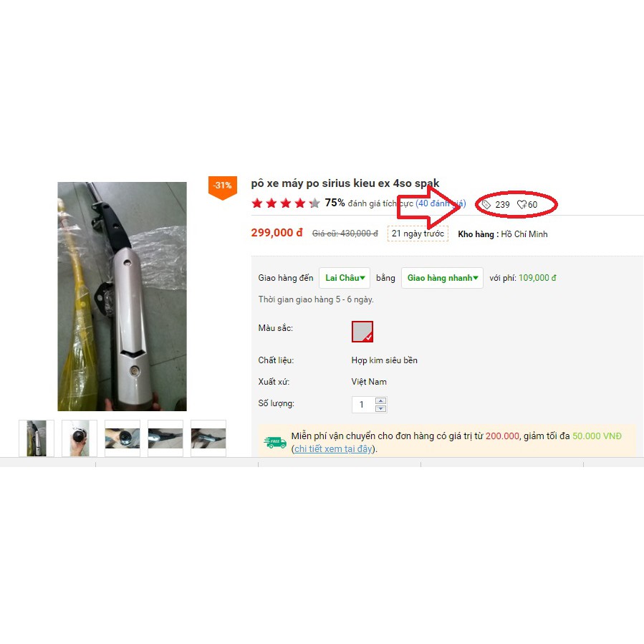Select the fourth product thumbnail
This screenshot has width=644, height=644.
(x=165, y=438)
